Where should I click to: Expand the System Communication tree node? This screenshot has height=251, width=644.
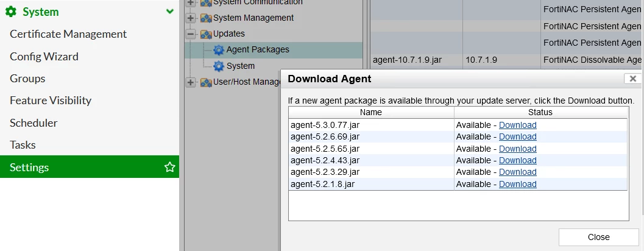point(190,3)
